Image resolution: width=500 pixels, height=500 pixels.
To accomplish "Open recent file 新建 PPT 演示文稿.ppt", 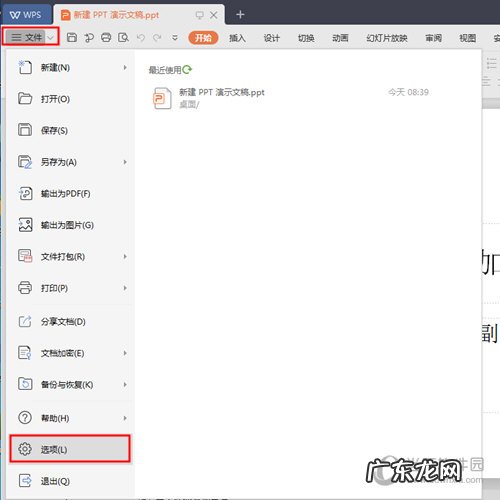I will (x=290, y=98).
